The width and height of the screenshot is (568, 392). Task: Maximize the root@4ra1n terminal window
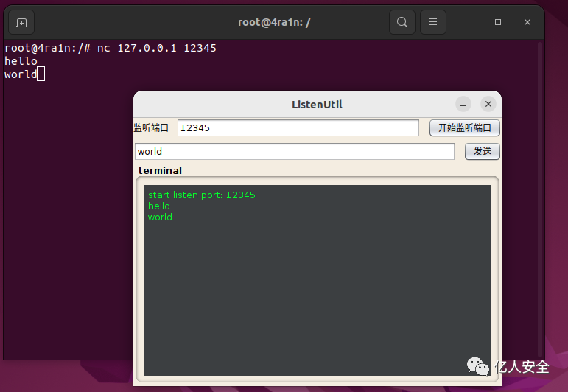498,22
